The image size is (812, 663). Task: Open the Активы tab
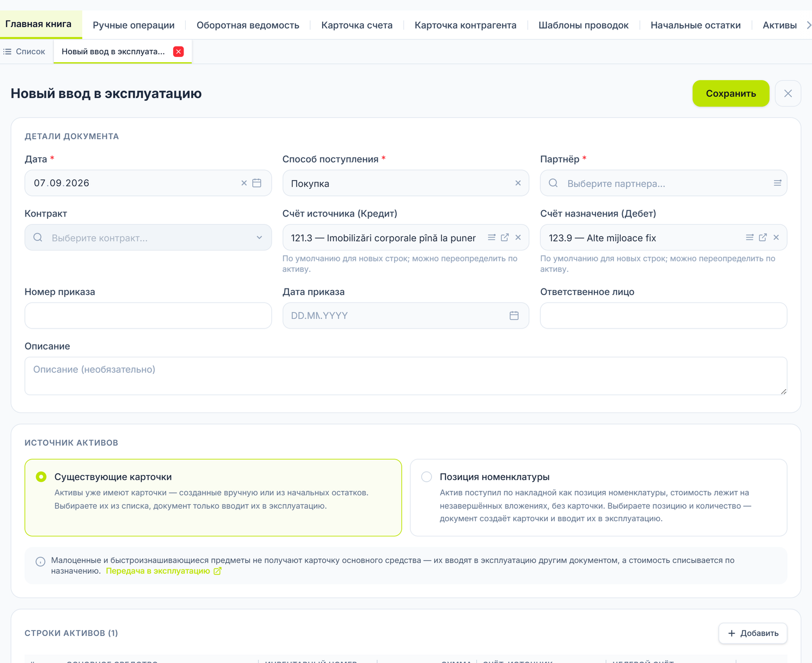(x=780, y=25)
